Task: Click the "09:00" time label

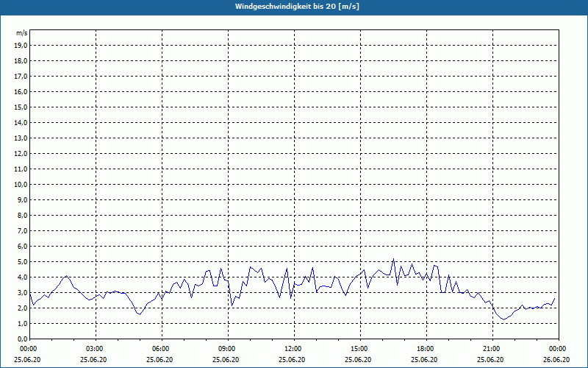Action: click(226, 349)
